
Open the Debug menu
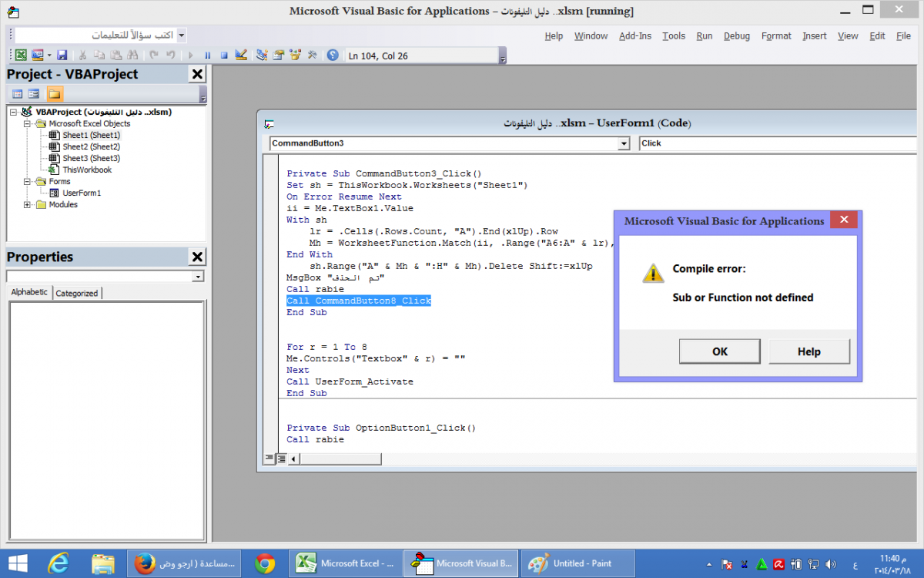coord(737,35)
